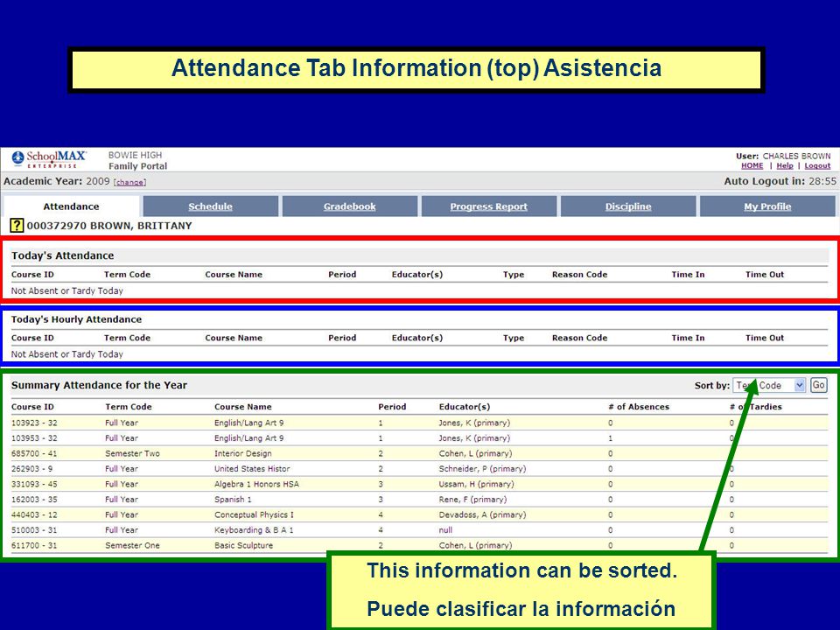840x630 pixels.
Task: Select course ID 440403 - 12
Action: click(34, 514)
